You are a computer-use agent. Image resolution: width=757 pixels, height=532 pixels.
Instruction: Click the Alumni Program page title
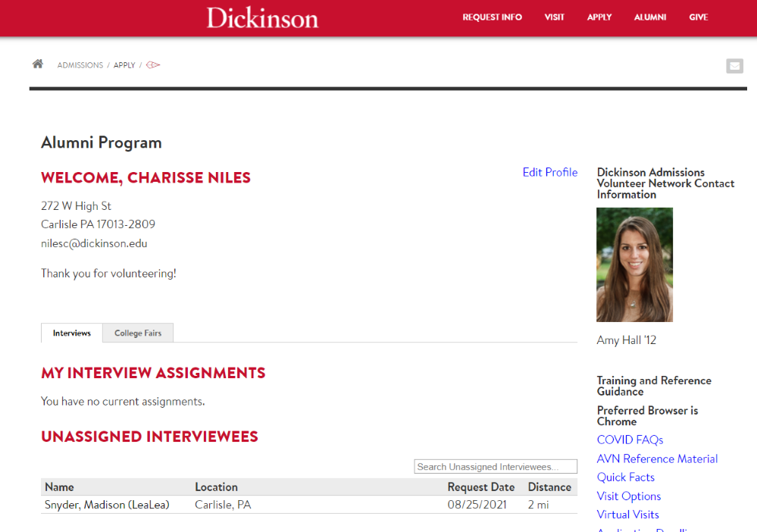point(102,143)
